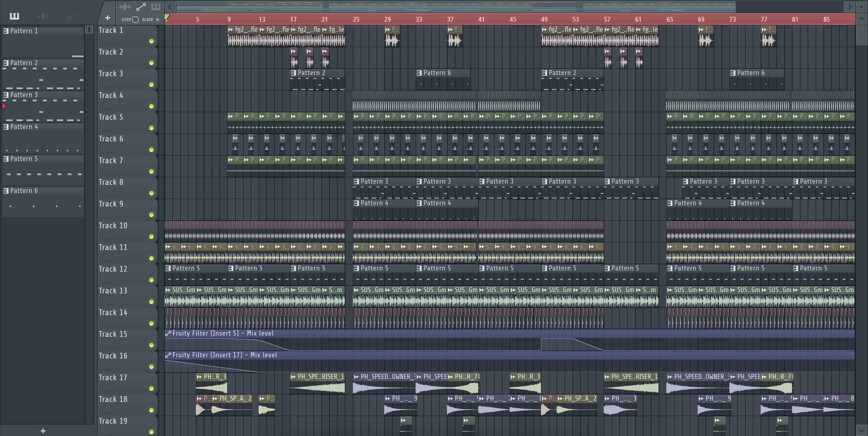The width and height of the screenshot is (868, 436).
Task: Click bar 65 on the timeline ruler
Action: 670,20
